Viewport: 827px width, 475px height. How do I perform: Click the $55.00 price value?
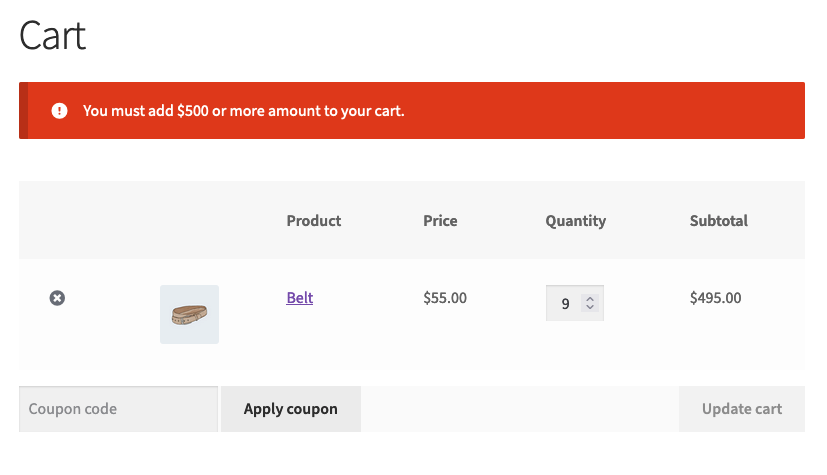click(444, 298)
